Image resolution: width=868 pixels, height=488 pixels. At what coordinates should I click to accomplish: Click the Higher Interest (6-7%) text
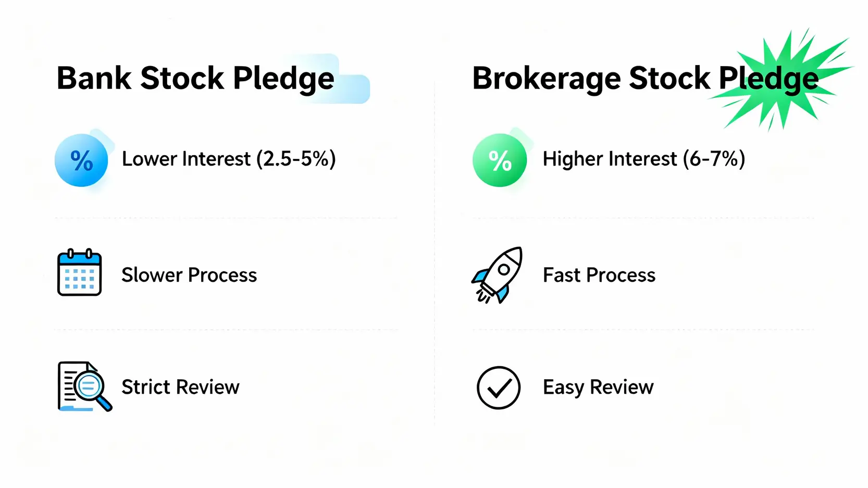pos(644,159)
